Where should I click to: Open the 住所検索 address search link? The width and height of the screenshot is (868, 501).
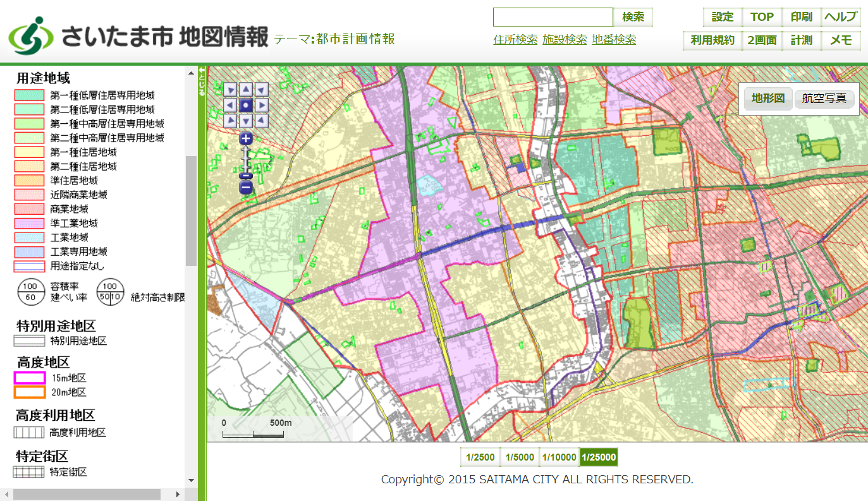(515, 39)
